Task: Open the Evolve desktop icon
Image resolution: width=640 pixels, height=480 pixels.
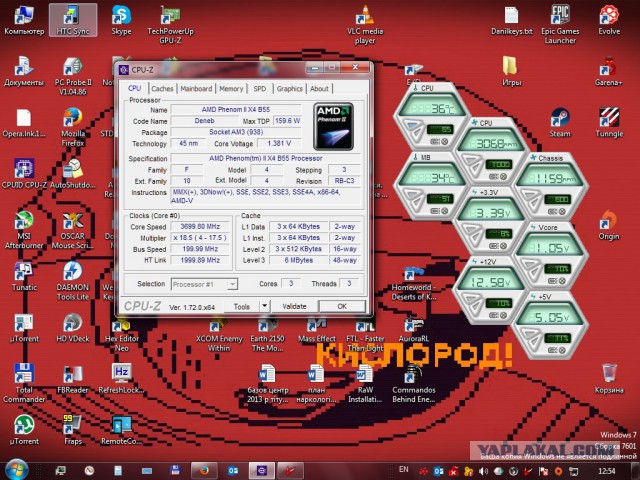Action: 609,20
